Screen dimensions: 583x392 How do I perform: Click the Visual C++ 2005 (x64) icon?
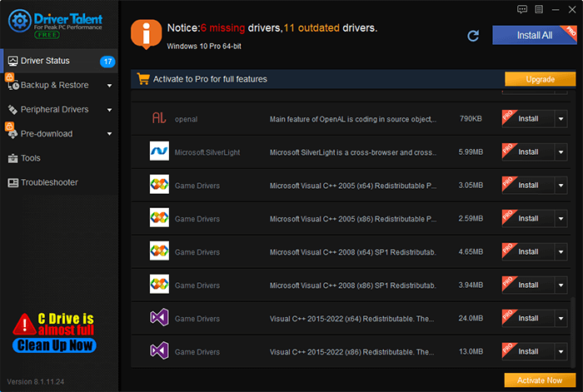click(x=159, y=184)
